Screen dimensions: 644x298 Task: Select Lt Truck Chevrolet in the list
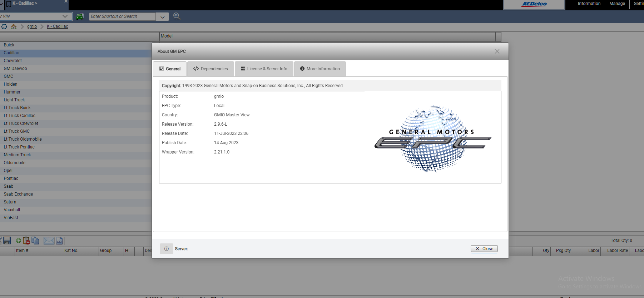click(76, 123)
